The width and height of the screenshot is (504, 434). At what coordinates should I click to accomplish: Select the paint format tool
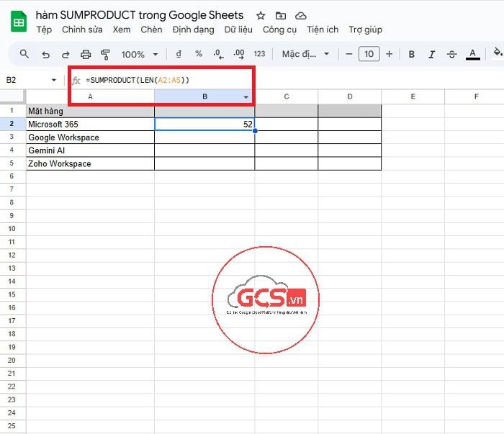[106, 54]
